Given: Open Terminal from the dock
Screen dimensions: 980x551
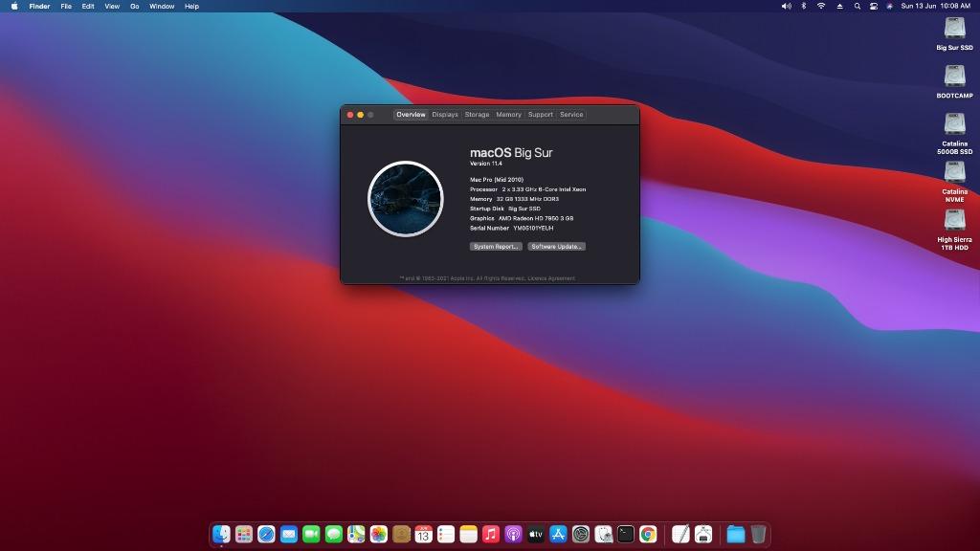Looking at the screenshot, I should [626, 534].
